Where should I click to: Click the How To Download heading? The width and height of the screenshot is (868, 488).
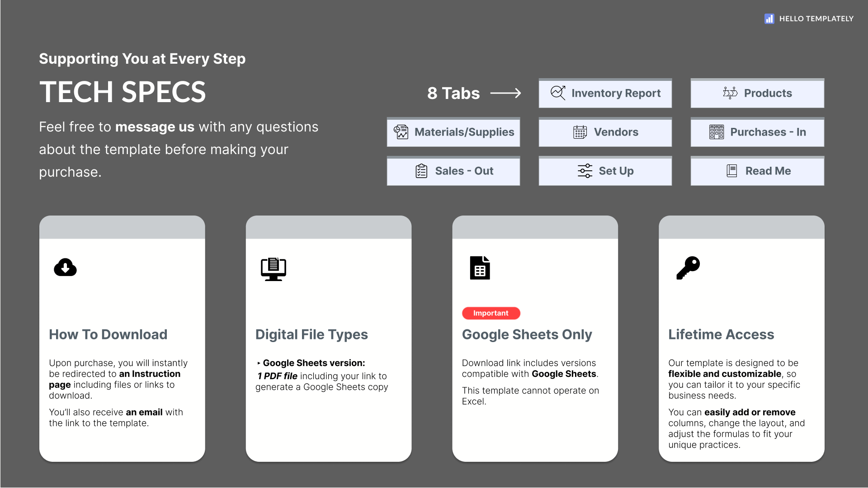click(108, 334)
